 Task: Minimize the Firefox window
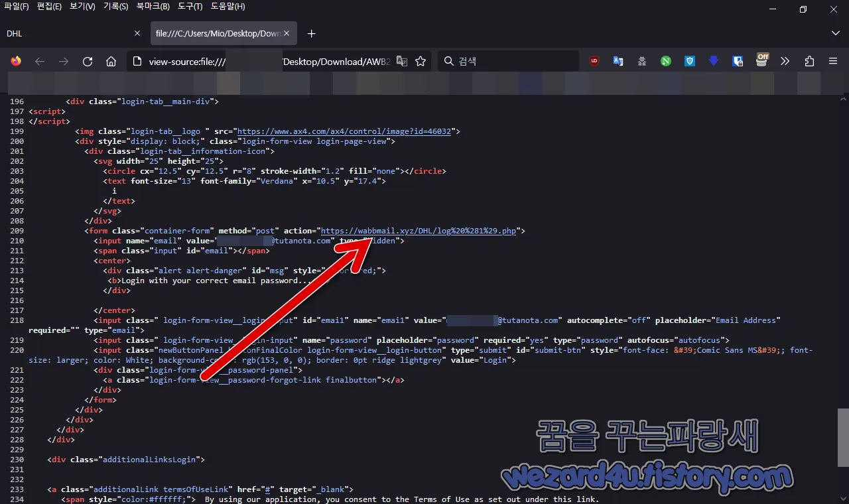(773, 9)
